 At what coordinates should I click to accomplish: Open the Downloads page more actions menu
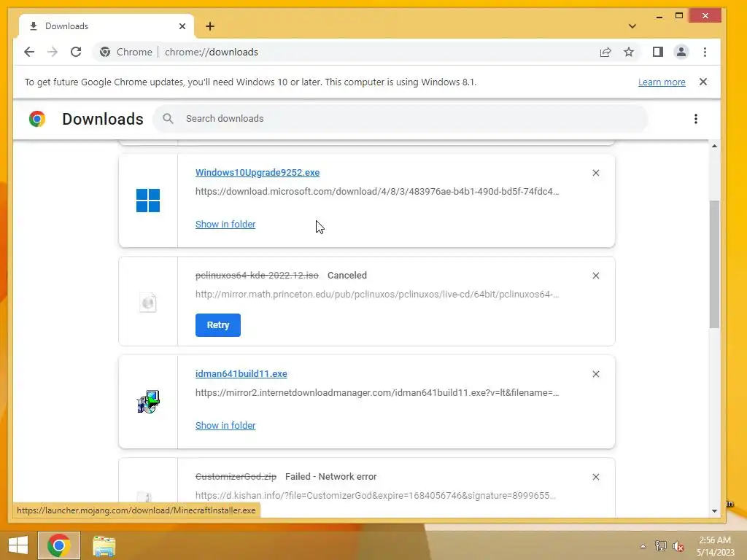tap(696, 119)
